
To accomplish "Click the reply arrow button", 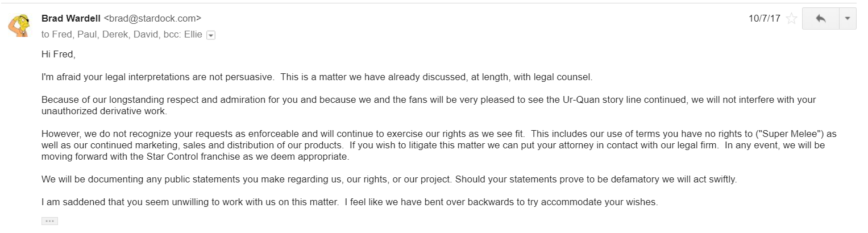I will [820, 19].
